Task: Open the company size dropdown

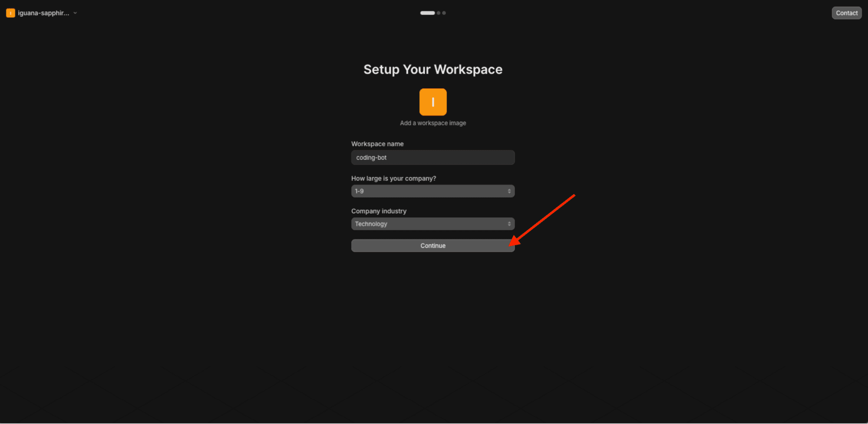Action: click(432, 191)
